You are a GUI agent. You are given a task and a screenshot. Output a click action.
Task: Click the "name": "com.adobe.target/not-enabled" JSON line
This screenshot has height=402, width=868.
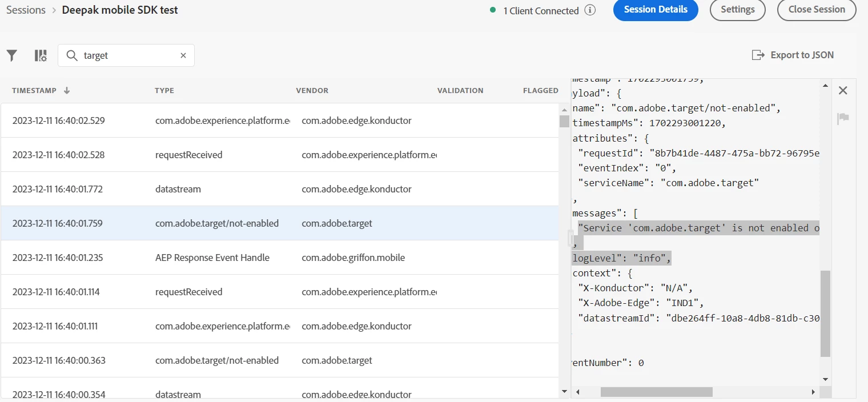(x=677, y=108)
